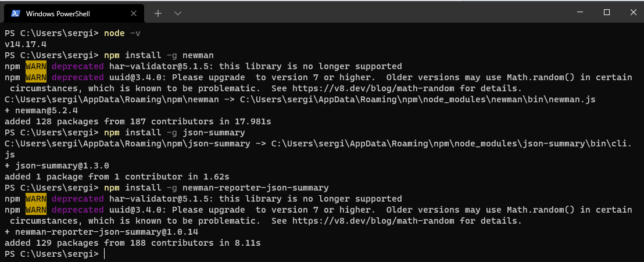644x262 pixels.
Task: Click the npm install -g newman command
Action: [159, 55]
